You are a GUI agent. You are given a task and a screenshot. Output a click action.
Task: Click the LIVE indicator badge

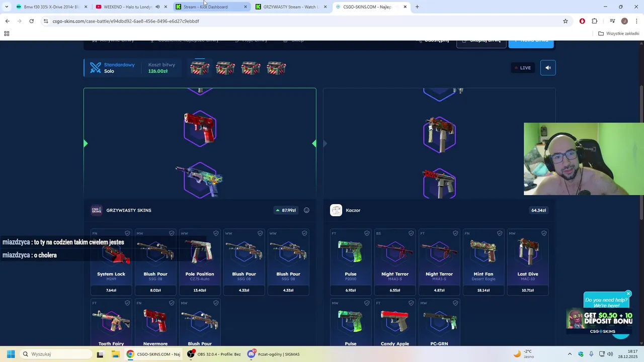coord(523,68)
